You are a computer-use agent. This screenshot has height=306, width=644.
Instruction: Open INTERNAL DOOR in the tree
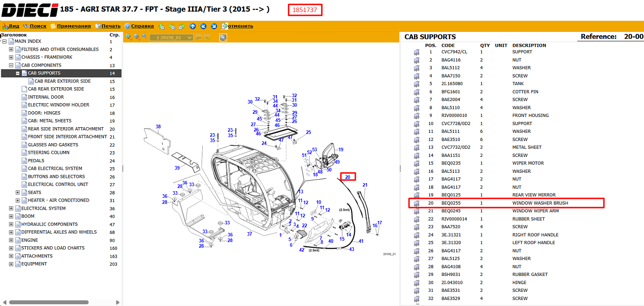click(x=46, y=97)
